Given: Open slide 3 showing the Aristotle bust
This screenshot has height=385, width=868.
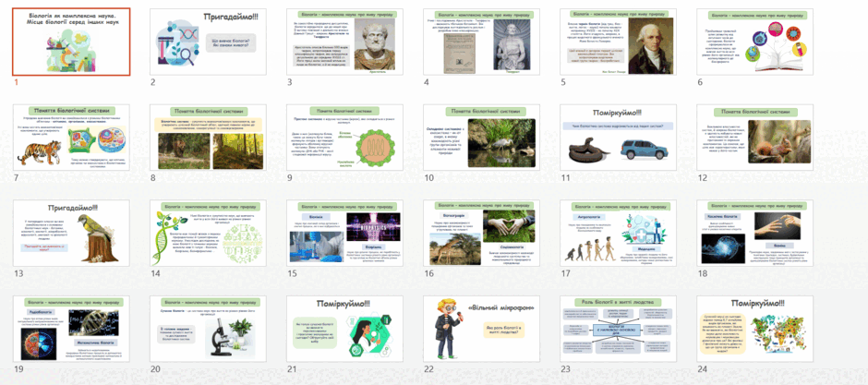Looking at the screenshot, I should click(x=344, y=42).
